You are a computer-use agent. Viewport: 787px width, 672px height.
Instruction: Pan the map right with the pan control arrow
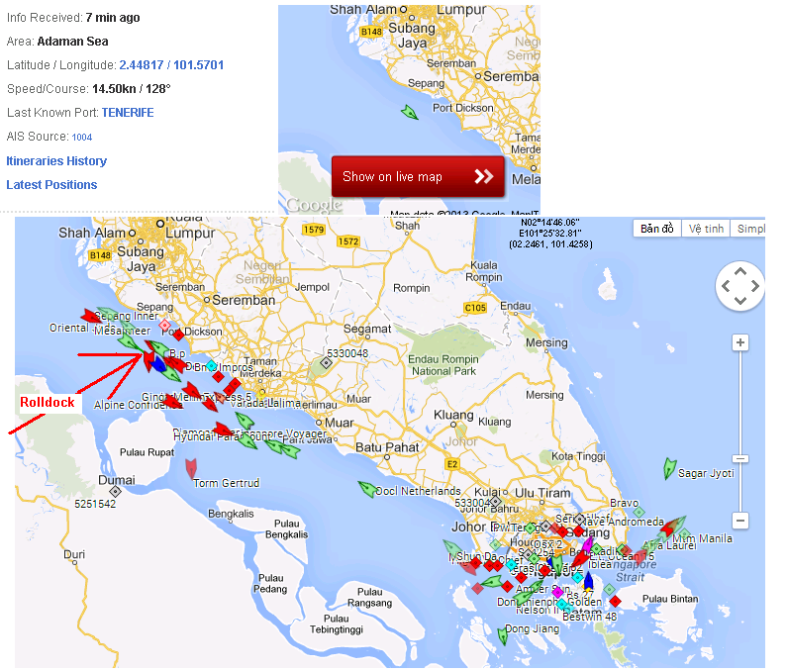click(755, 286)
